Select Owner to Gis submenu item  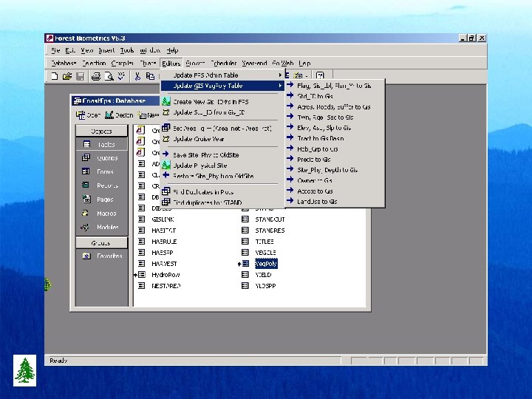pyautogui.click(x=315, y=180)
